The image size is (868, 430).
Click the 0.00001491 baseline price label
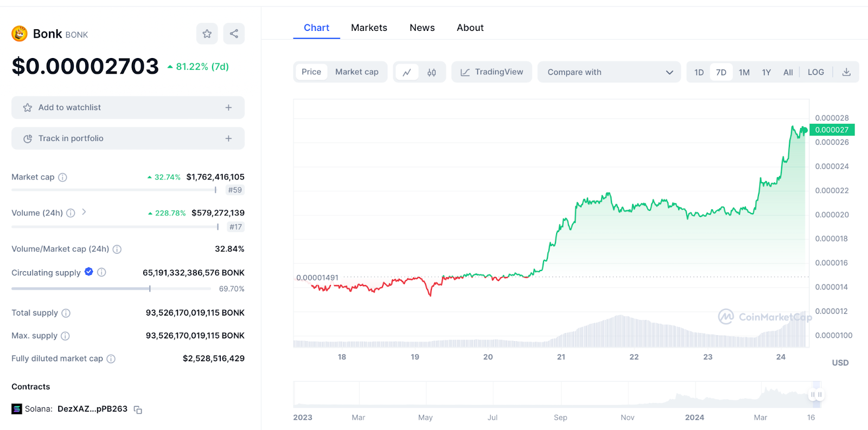pyautogui.click(x=317, y=278)
